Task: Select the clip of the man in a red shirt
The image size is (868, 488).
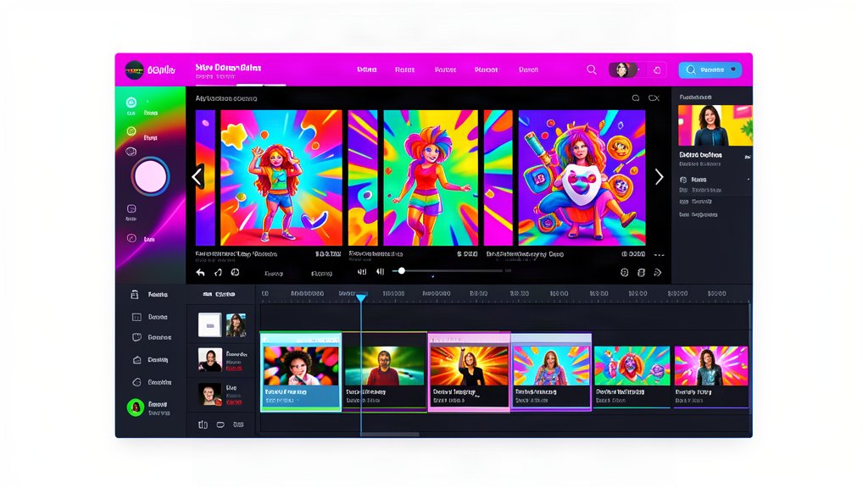Action: (x=385, y=371)
